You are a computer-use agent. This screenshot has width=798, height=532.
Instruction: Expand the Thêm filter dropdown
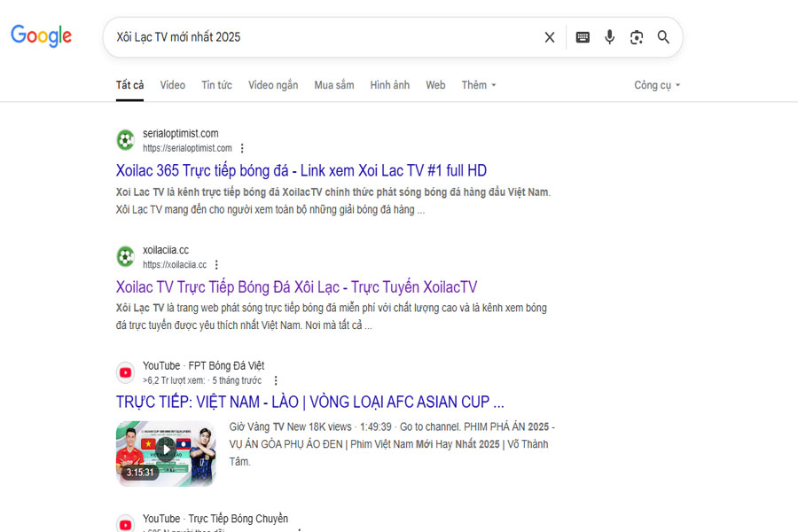click(479, 85)
